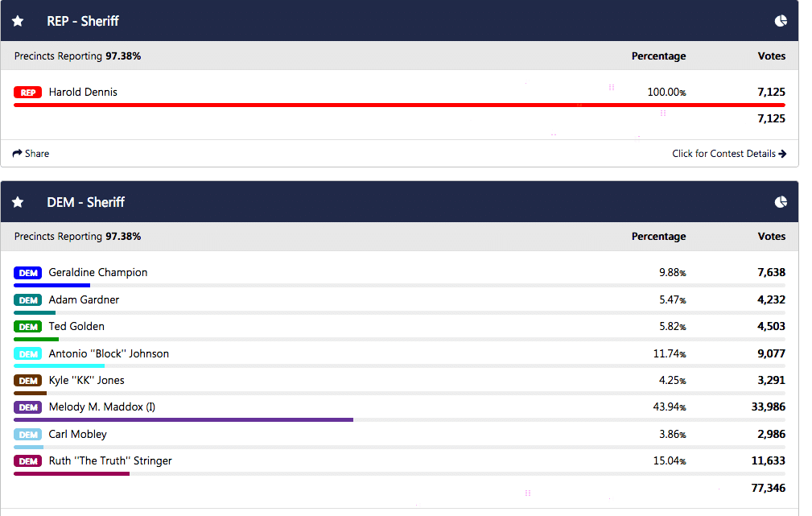812x516 pixels.
Task: Click the DEM badge beside Geraldine Champion
Action: coord(27,273)
